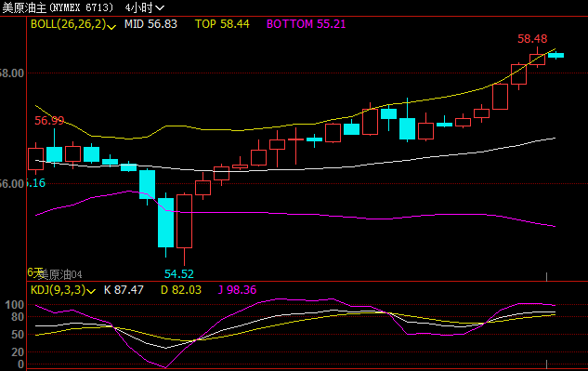The image size is (588, 371).
Task: Click the 58.00 price axis label
Action: tap(12, 73)
